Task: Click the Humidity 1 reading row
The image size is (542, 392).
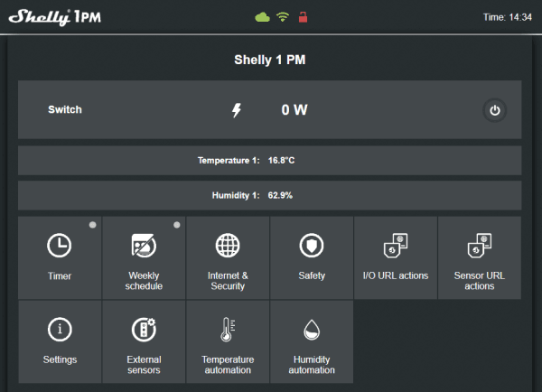Action: pyautogui.click(x=270, y=194)
